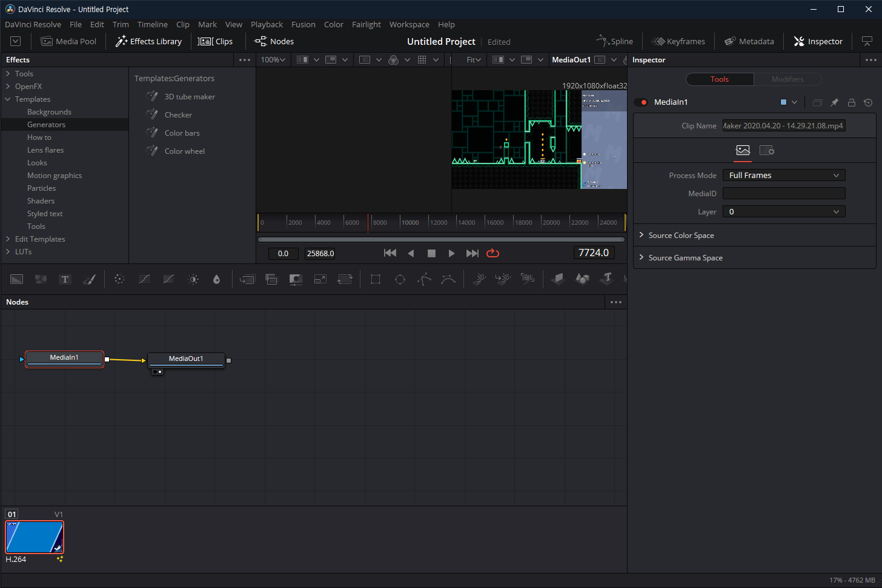Open the Process Mode dropdown

tap(783, 175)
